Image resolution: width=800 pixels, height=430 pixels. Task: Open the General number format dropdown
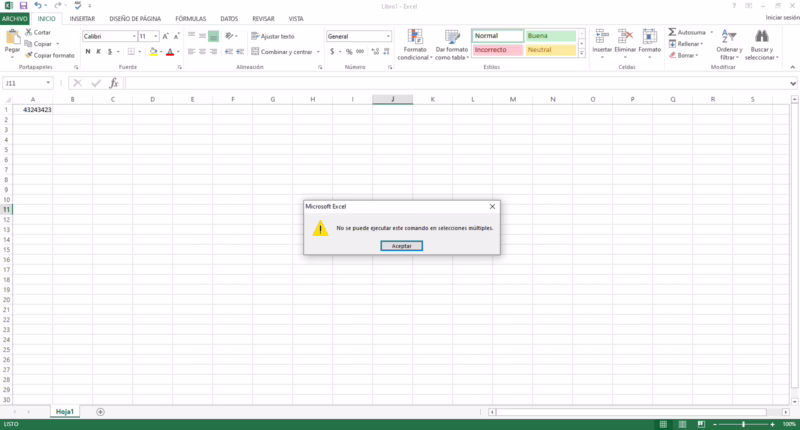(388, 36)
